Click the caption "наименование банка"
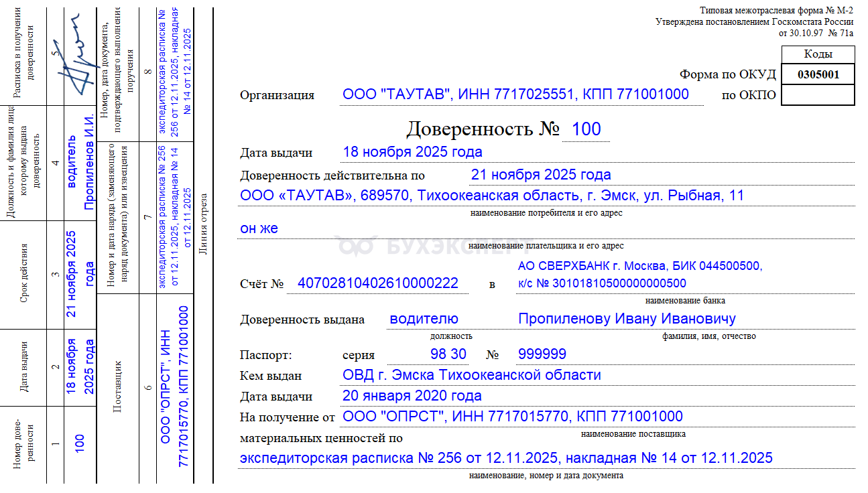868x493 pixels. coord(685,301)
